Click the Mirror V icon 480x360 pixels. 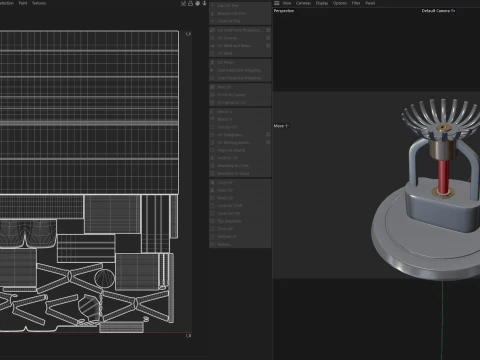click(212, 119)
